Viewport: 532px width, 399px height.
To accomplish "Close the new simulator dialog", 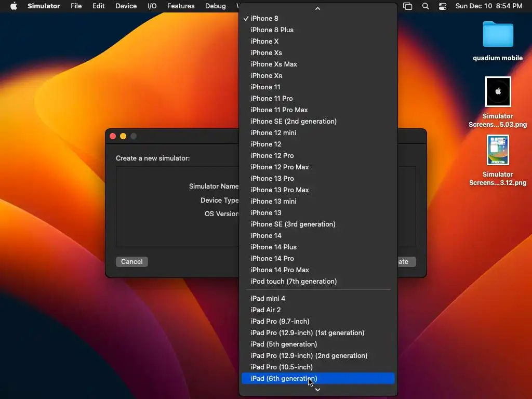I will tap(113, 136).
